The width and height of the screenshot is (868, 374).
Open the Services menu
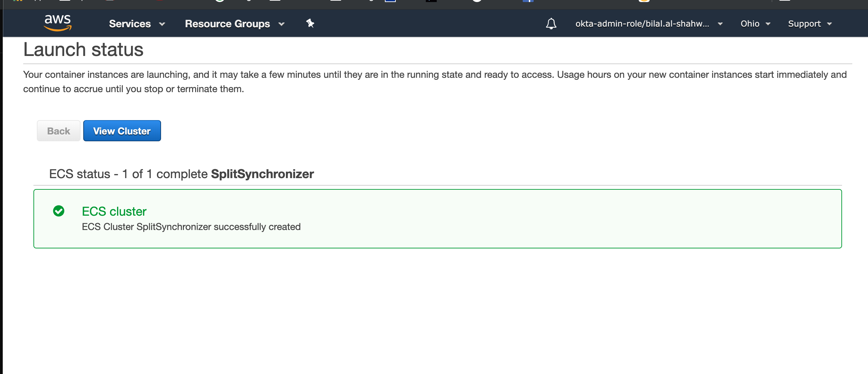click(130, 24)
